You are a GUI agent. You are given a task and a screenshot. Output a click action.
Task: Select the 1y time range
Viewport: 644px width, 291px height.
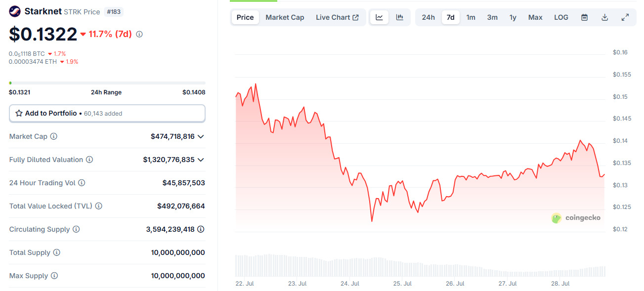pos(513,17)
